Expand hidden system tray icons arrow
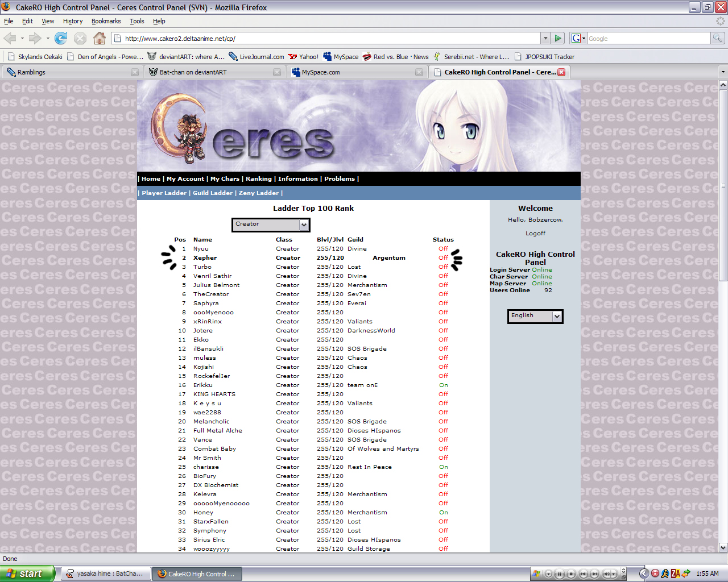Image resolution: width=728 pixels, height=582 pixels. 644,573
